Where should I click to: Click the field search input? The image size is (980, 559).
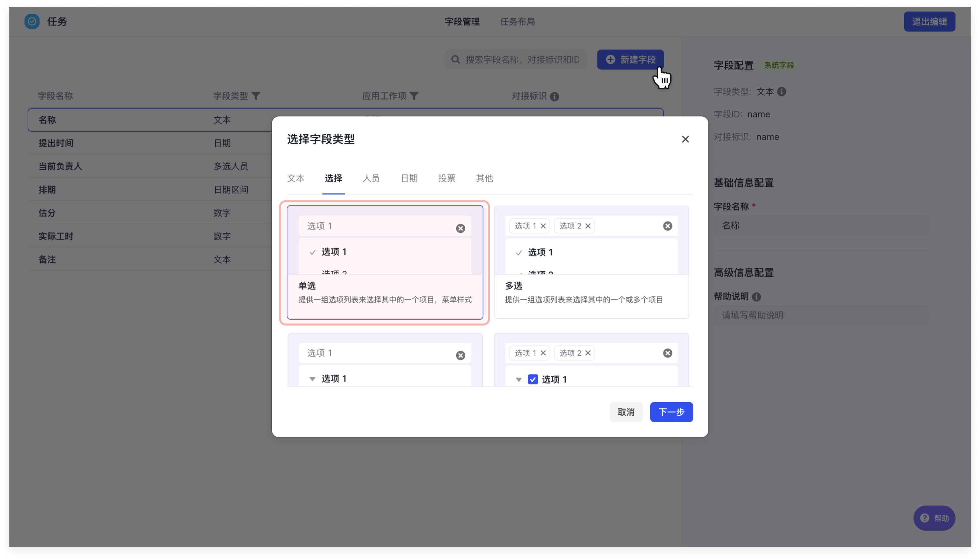516,59
